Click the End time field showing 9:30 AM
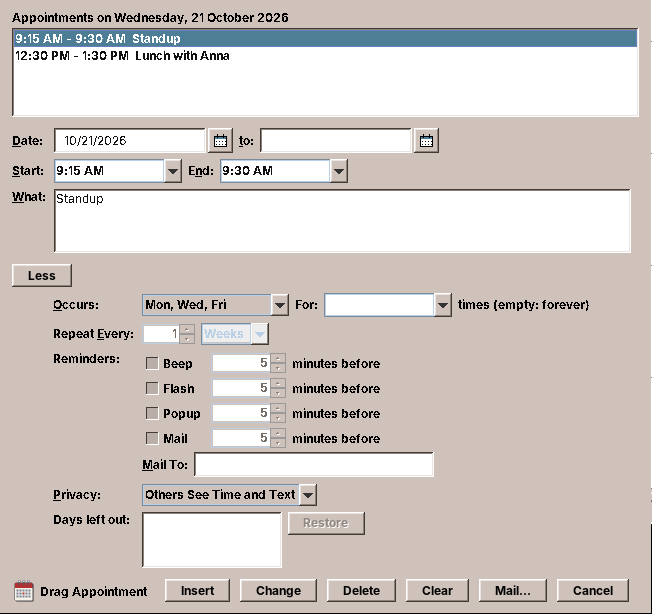652x614 pixels. tap(275, 171)
